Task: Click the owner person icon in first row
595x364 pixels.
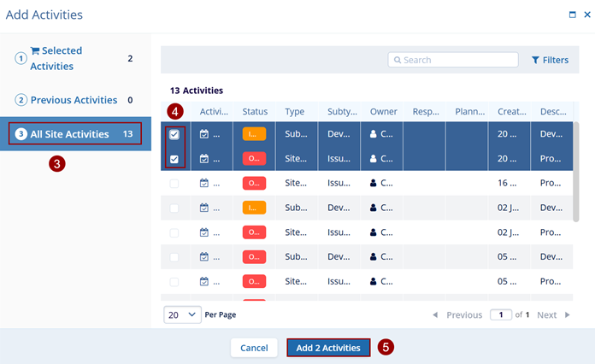Action: click(374, 134)
